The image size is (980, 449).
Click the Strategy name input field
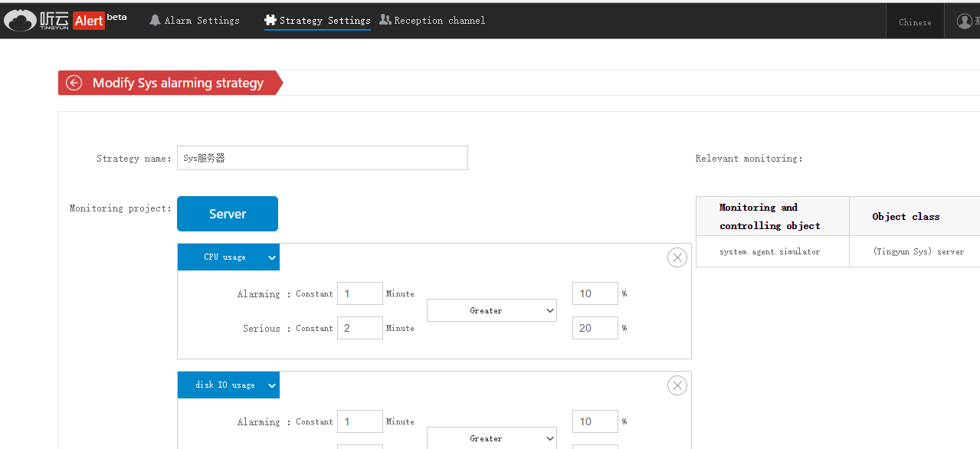(322, 158)
